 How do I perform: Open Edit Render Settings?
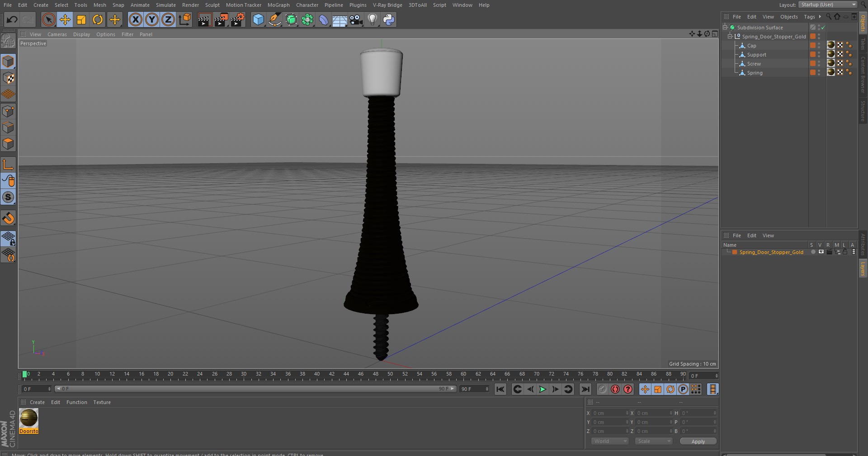(237, 19)
